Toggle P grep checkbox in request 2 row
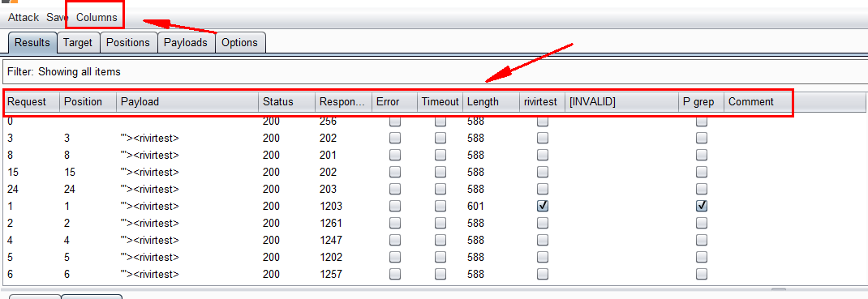 [x=702, y=224]
